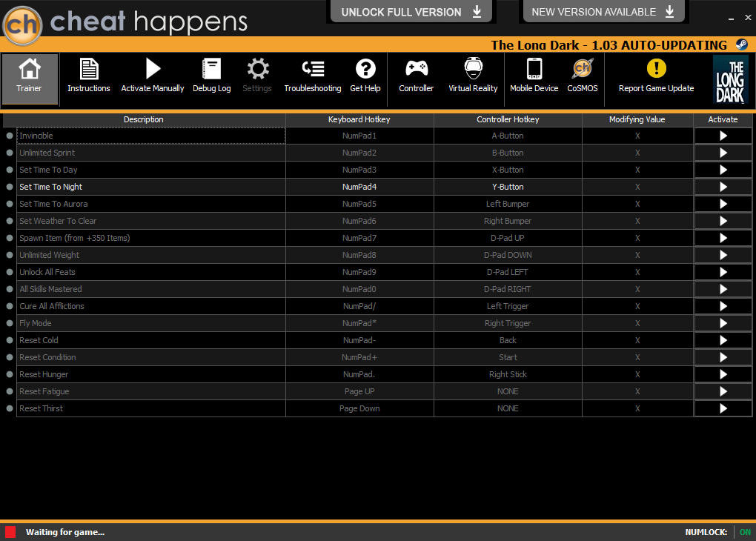Toggle the Invincible cheat indicator dot

coord(9,136)
